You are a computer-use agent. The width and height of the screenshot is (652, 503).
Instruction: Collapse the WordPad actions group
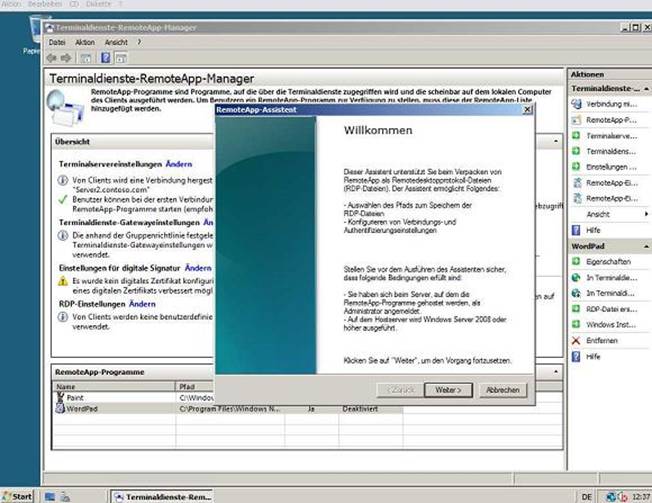point(646,247)
